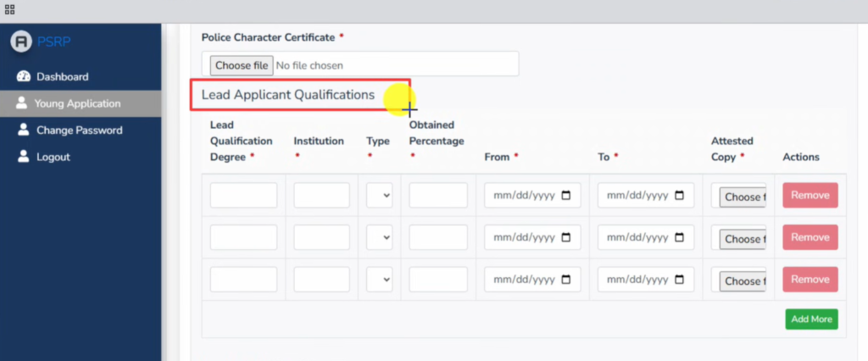Click the Logout user icon
This screenshot has height=361, width=868.
(x=23, y=157)
